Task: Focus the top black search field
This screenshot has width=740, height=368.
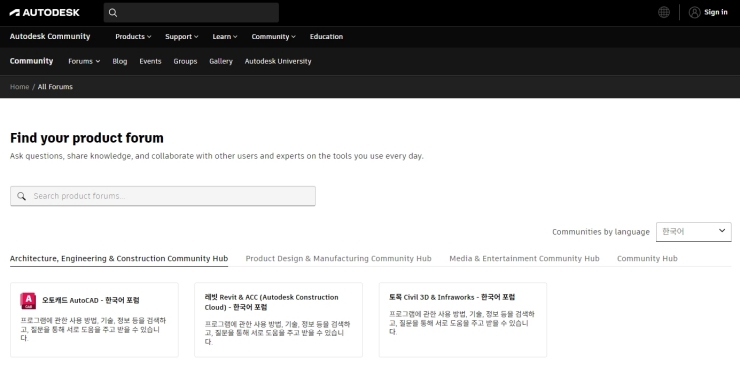Action: 191,13
